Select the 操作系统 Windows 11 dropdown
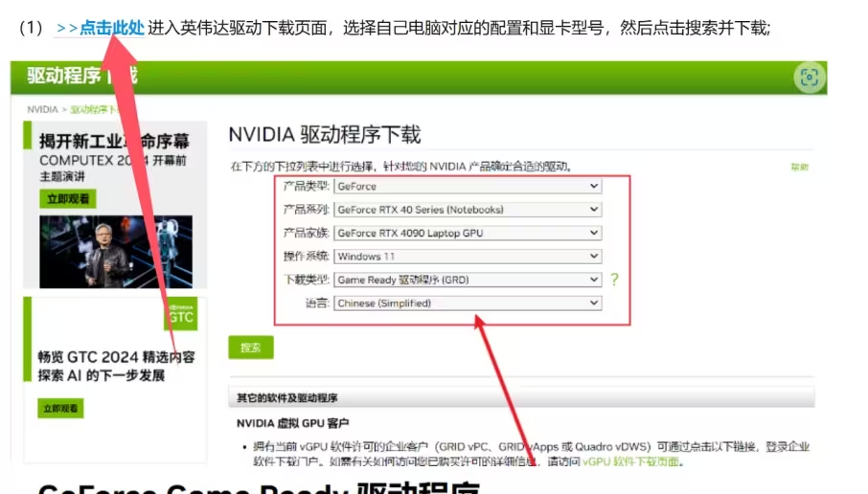868x494 pixels. coord(468,257)
